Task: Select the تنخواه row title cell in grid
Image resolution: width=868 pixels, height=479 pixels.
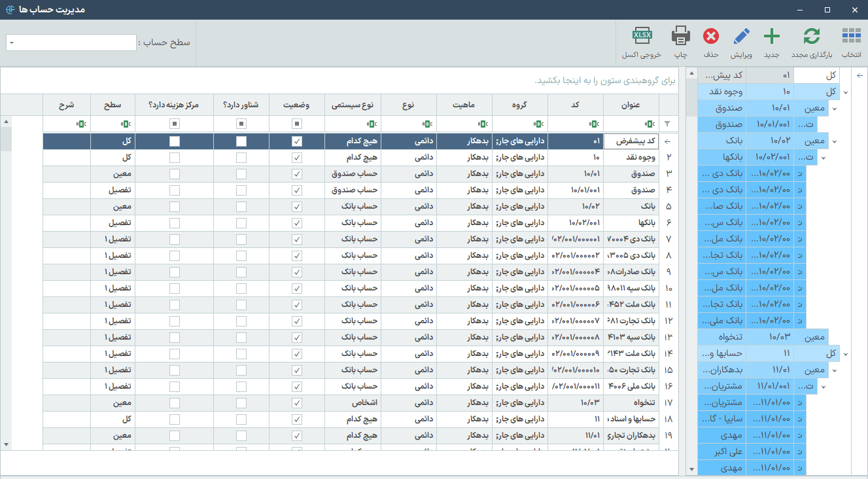Action: [x=631, y=403]
